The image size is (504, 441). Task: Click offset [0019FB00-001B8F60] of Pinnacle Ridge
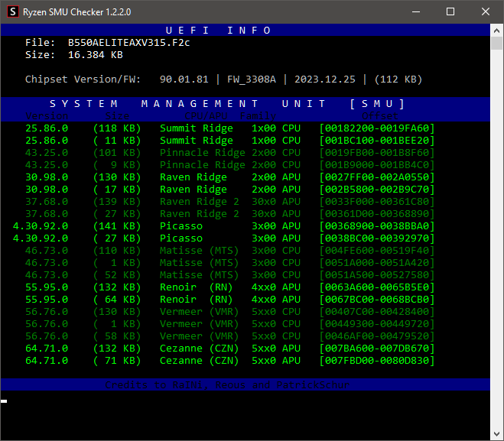[377, 153]
